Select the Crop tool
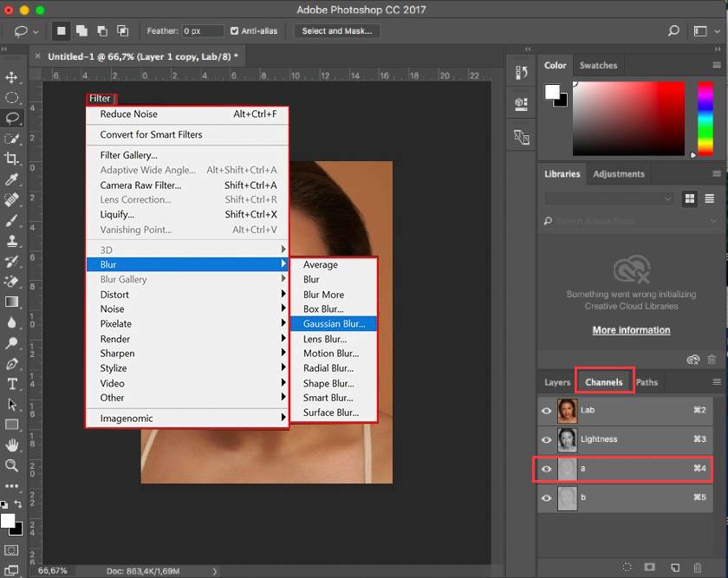Screen dimensions: 728x578 [12, 159]
